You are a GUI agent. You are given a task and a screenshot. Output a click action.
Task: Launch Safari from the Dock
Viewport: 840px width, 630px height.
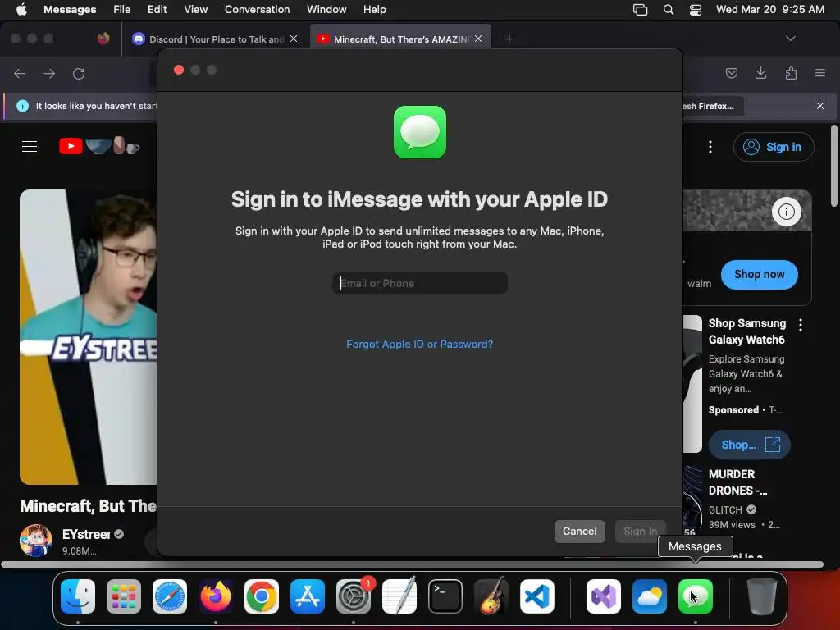(170, 596)
